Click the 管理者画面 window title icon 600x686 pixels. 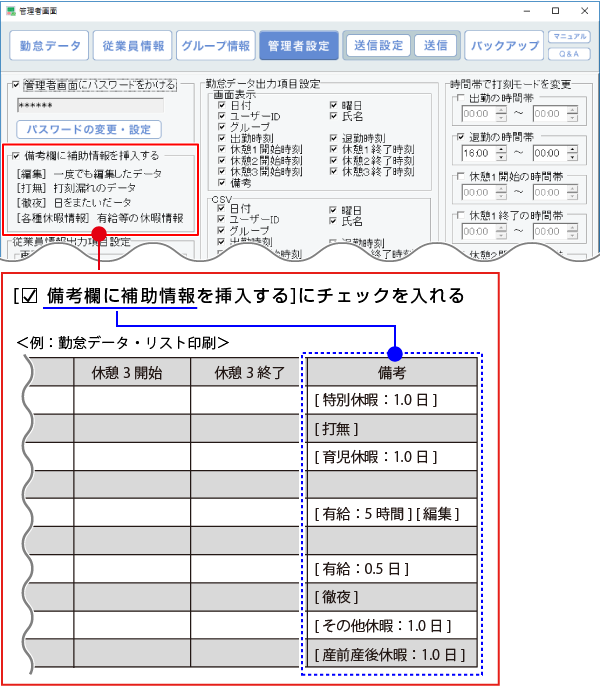11,10
